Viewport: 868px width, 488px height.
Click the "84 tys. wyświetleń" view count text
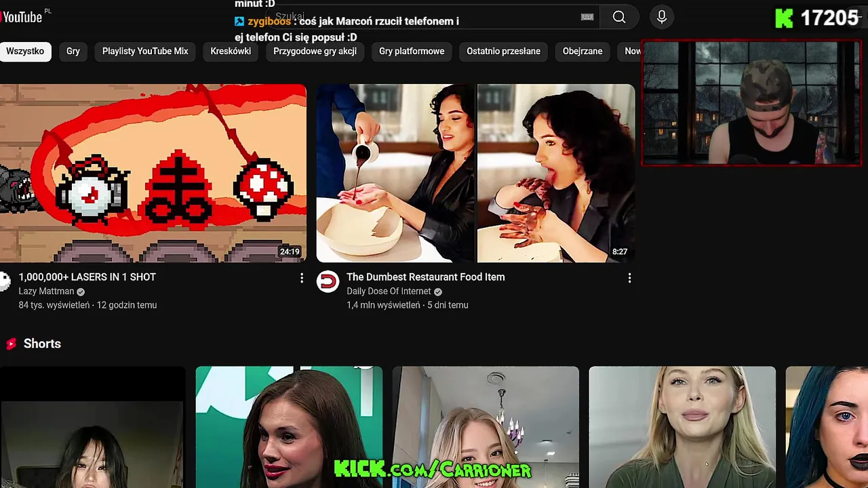click(54, 305)
